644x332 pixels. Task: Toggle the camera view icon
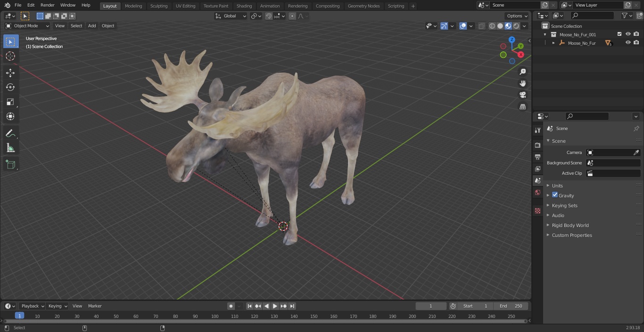point(522,95)
